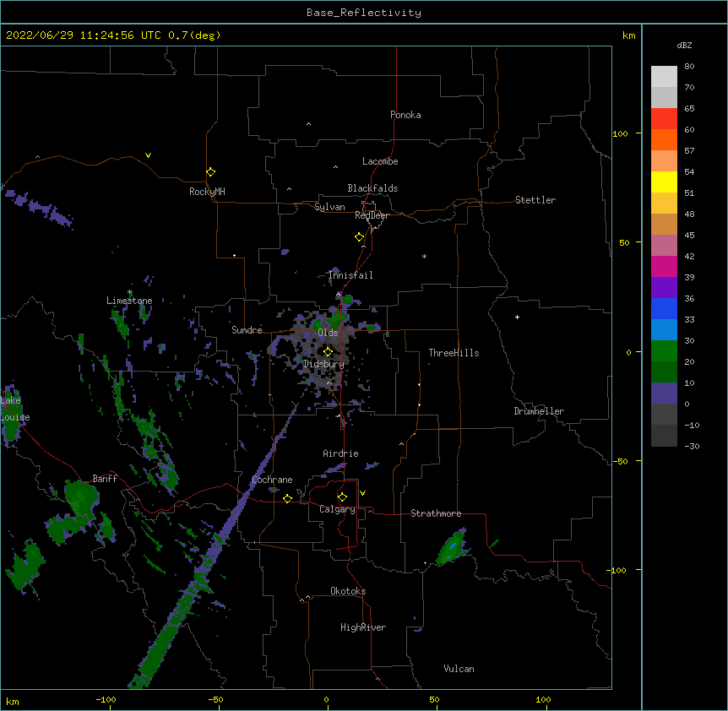Viewport: 728px width, 711px height.
Task: Select the purple 39 dBZ legend swatch
Action: click(x=664, y=288)
